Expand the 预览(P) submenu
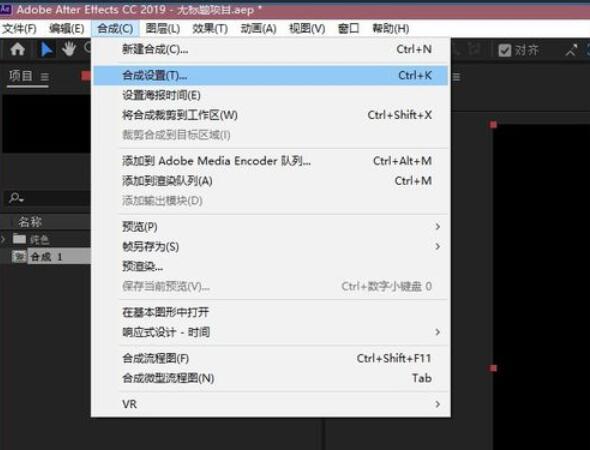 [271, 227]
